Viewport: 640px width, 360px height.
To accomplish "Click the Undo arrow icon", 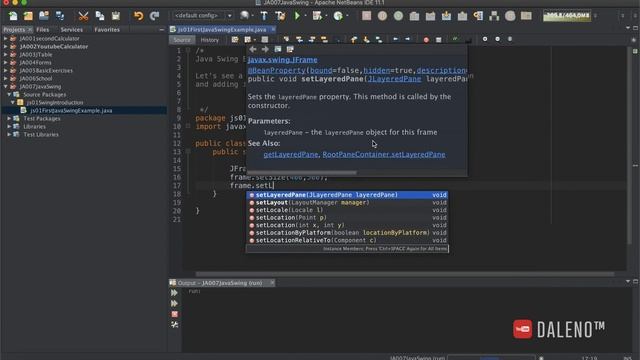I will click(138, 16).
